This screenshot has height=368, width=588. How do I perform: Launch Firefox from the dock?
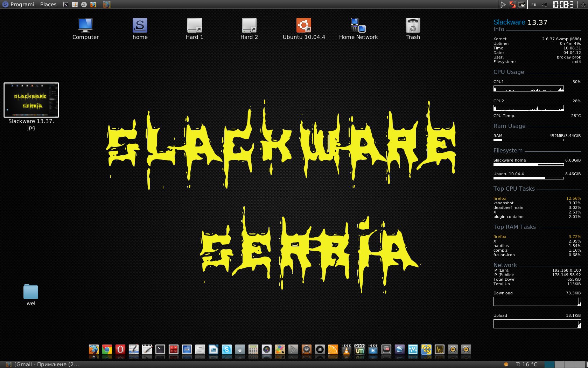pos(94,350)
